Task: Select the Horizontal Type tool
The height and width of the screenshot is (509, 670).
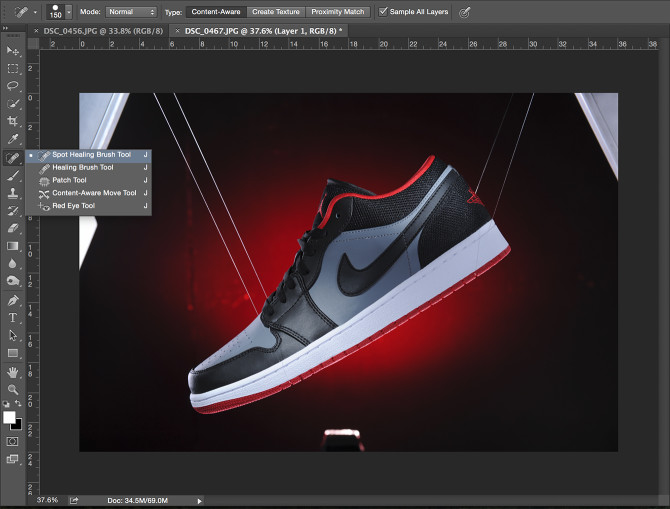Action: (x=13, y=318)
